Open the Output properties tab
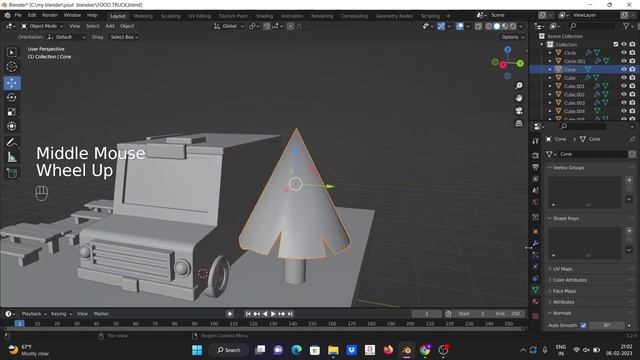Viewport: 640px width, 360px height. click(536, 167)
